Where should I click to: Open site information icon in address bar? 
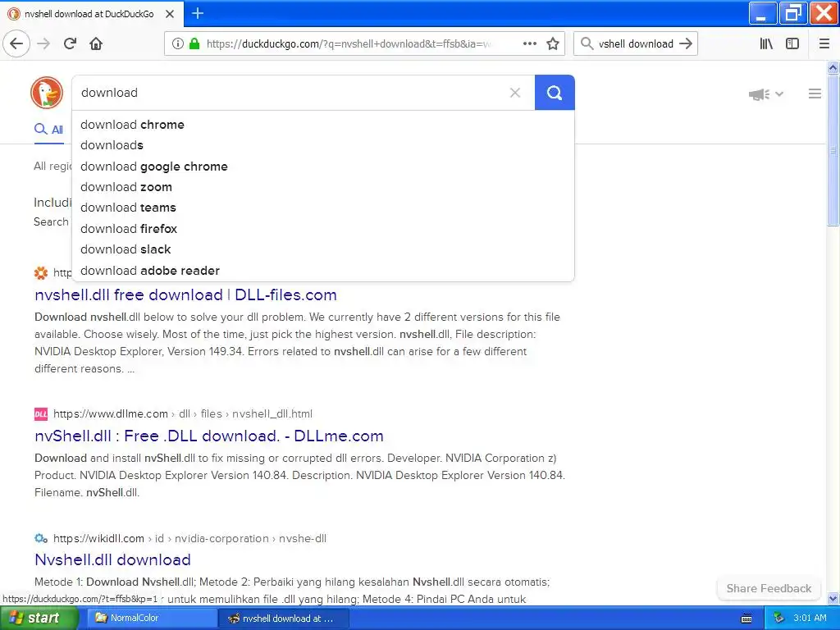(178, 43)
